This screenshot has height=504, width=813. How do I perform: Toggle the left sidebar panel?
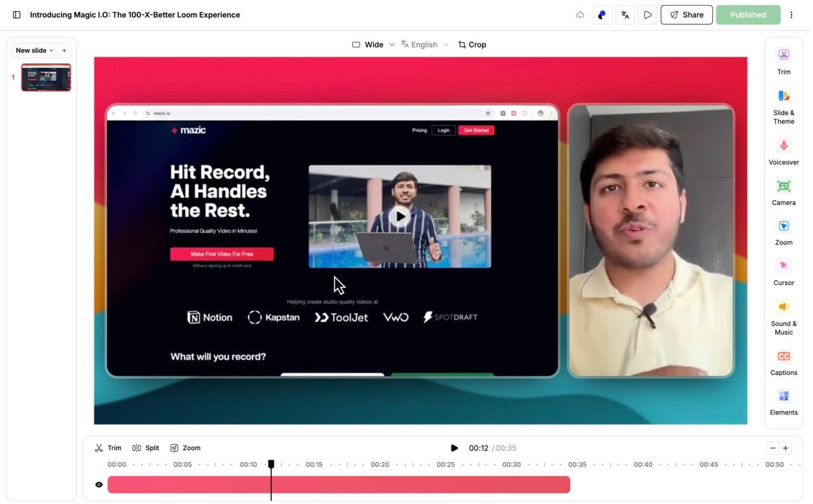(16, 15)
